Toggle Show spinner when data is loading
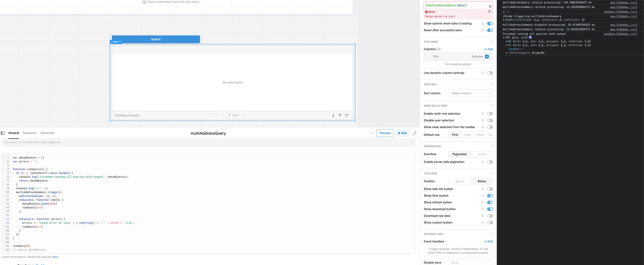Viewport: 644px width, 265px height. [490, 23]
